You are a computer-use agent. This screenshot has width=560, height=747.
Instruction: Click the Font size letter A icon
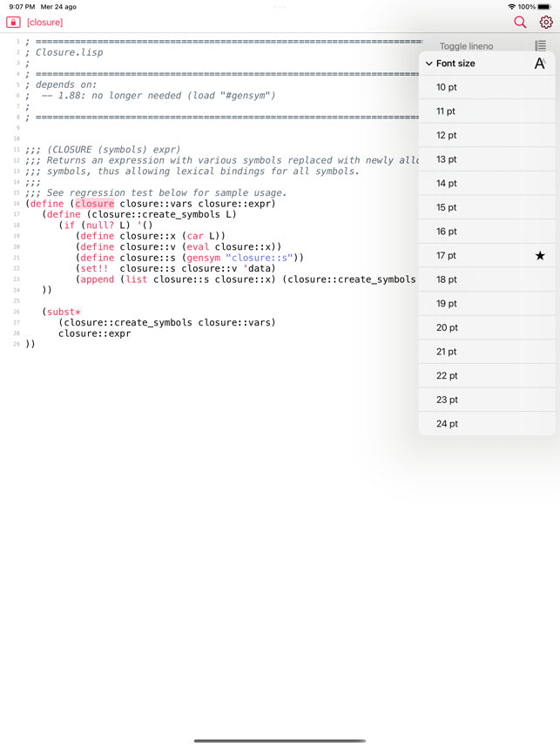(x=540, y=64)
